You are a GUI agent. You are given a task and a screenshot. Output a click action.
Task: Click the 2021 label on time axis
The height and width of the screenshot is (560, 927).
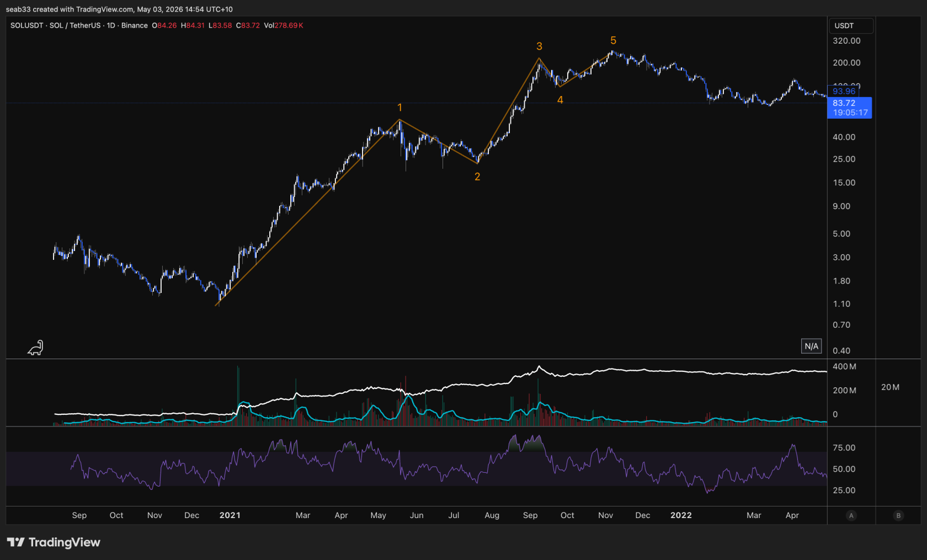point(230,515)
